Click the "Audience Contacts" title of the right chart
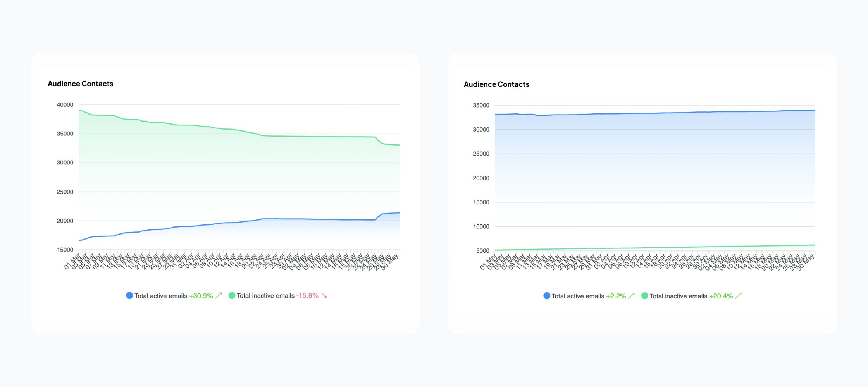The image size is (868, 387). click(496, 84)
